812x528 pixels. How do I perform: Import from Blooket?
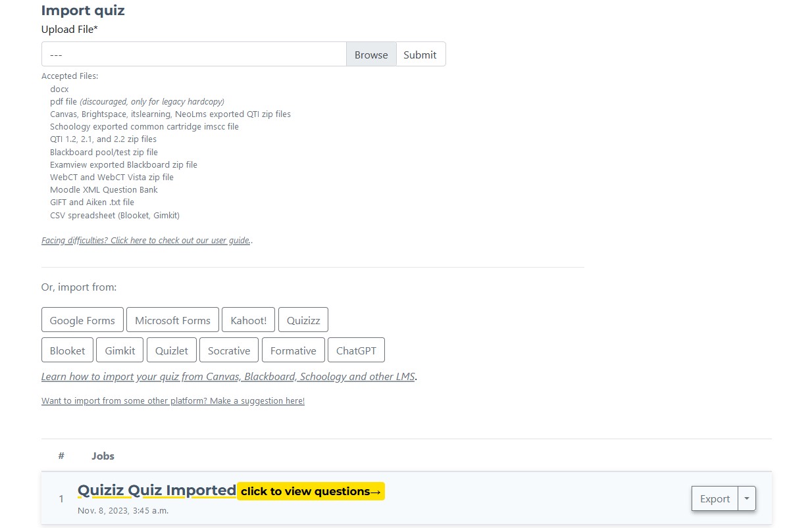[x=67, y=350]
